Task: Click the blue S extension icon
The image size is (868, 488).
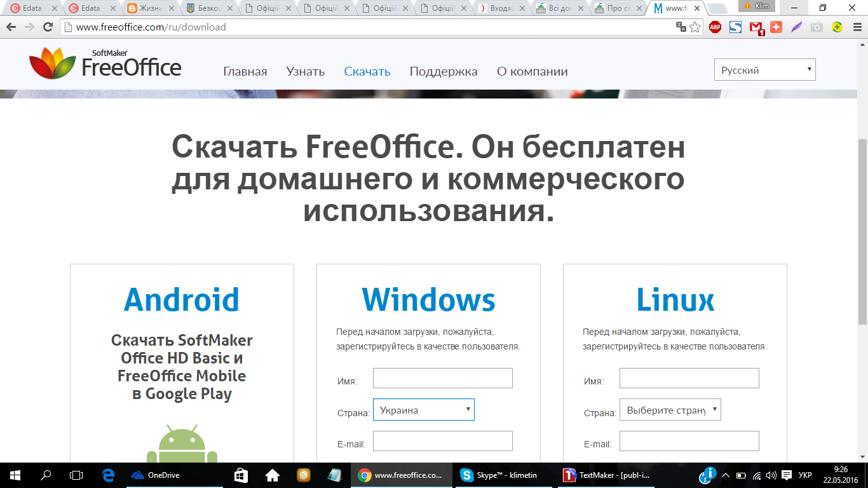Action: 735,27
